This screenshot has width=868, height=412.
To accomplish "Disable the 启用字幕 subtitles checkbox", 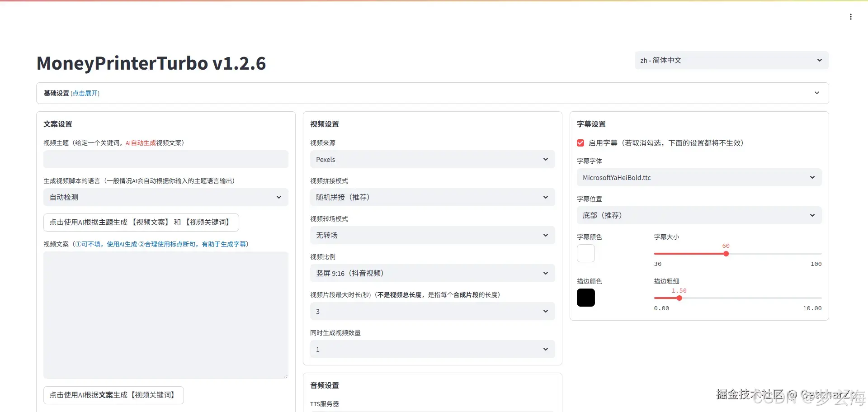I will click(x=580, y=143).
